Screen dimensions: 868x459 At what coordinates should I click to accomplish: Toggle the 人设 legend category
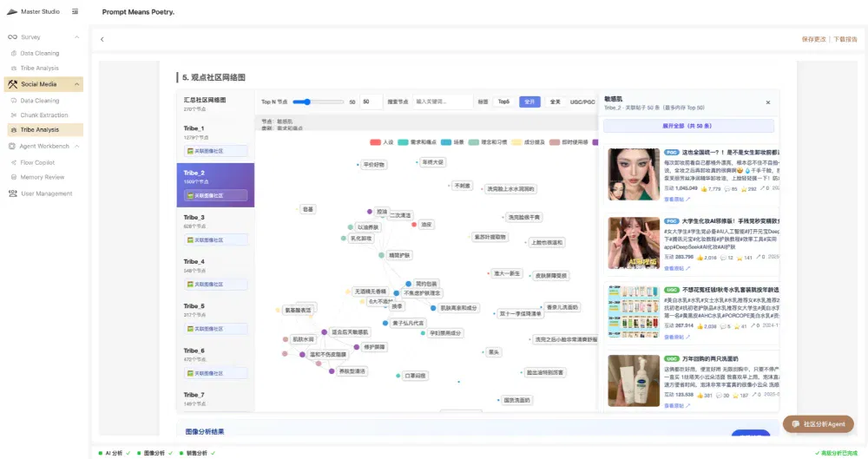click(x=382, y=142)
